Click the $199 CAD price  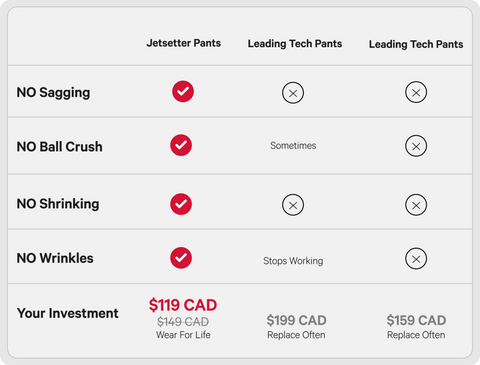pos(296,320)
